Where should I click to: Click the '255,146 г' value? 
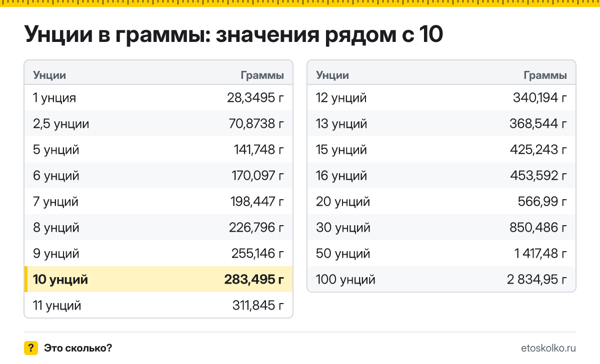pyautogui.click(x=257, y=254)
